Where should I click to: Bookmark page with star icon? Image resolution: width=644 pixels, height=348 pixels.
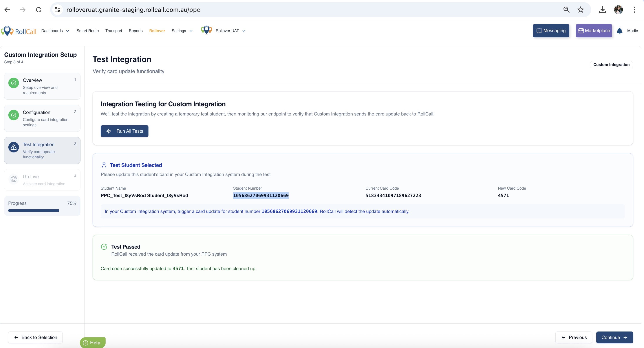click(x=580, y=10)
